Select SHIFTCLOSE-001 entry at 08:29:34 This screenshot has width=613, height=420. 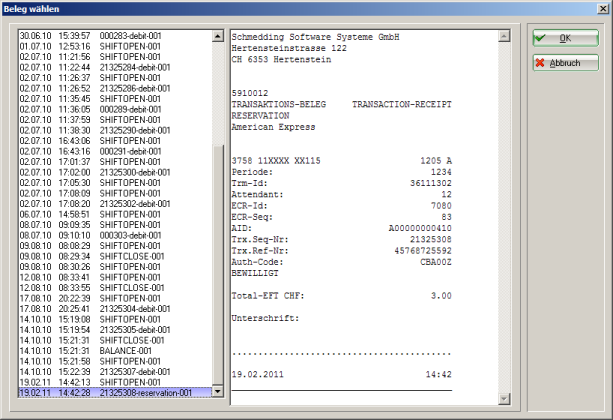[130, 256]
